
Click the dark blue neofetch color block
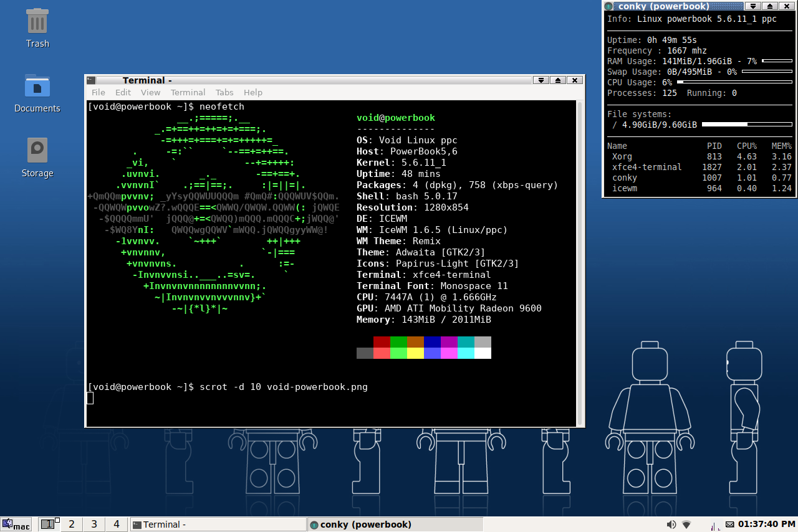[432, 342]
